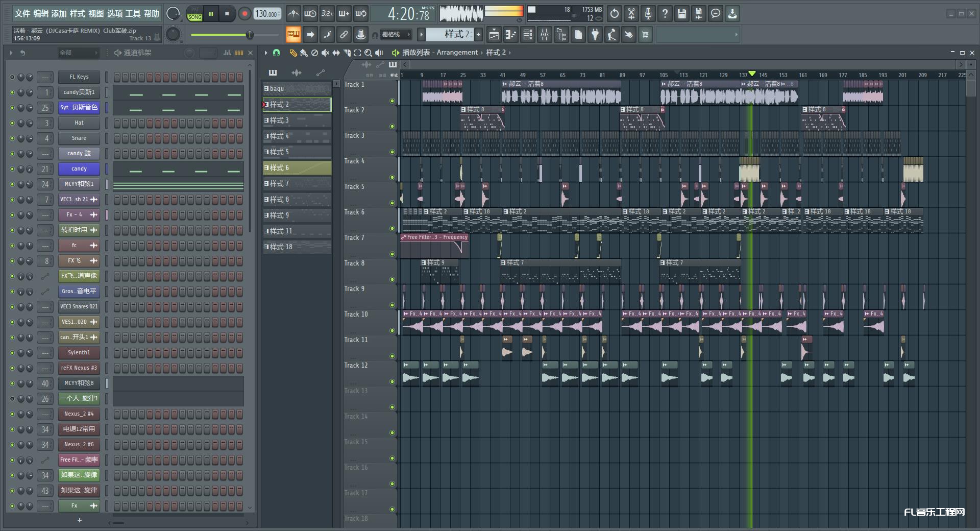Open the help question mark icon

[665, 14]
